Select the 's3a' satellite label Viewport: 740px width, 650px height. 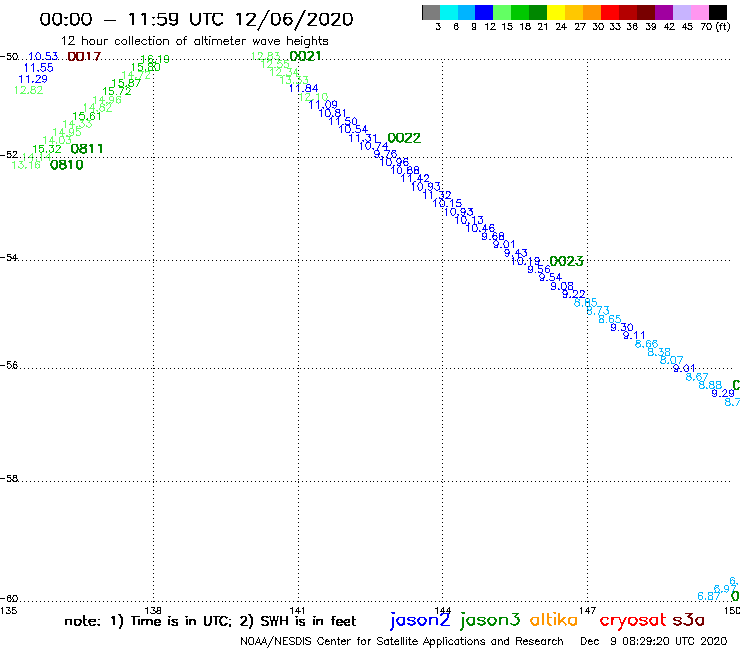[x=689, y=621]
